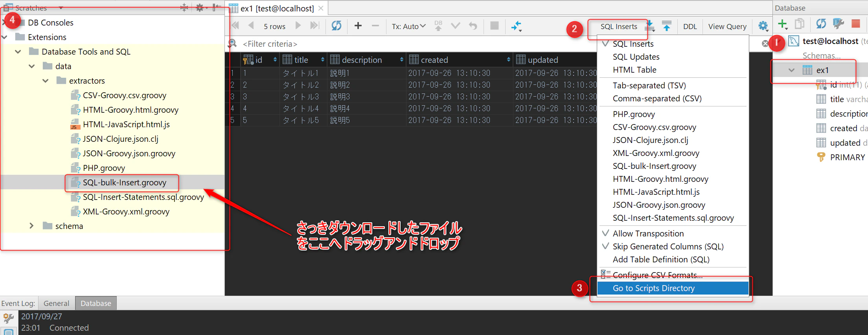
Task: Toggle Add Table Definition (SQL) option
Action: pyautogui.click(x=661, y=260)
